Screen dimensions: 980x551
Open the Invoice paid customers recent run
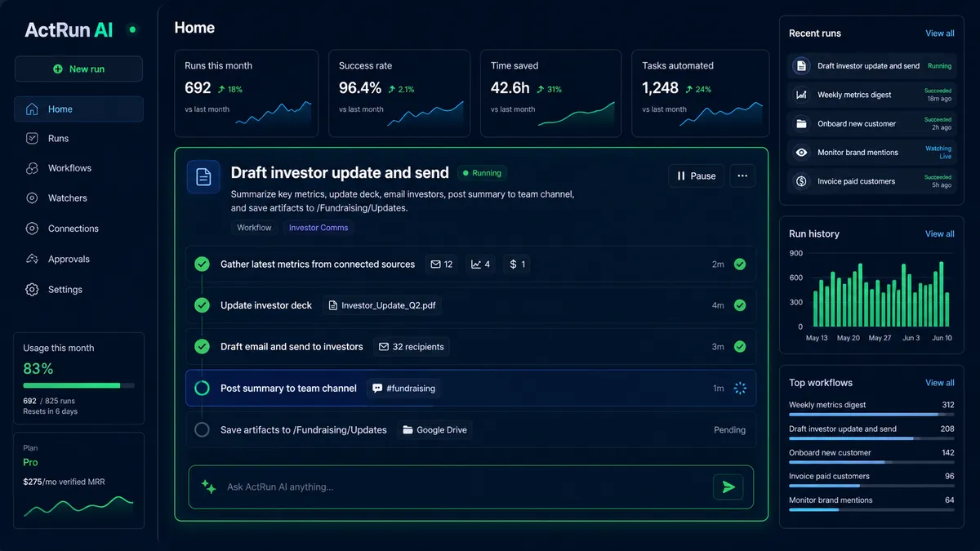[x=872, y=181]
